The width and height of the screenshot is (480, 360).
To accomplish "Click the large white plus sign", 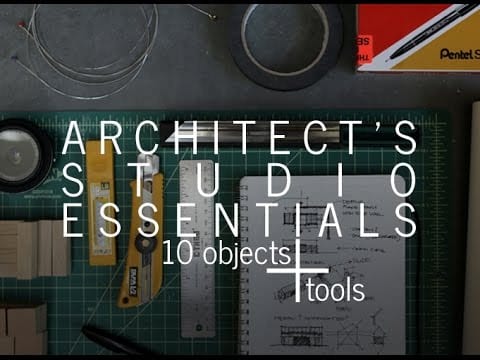I will [298, 270].
